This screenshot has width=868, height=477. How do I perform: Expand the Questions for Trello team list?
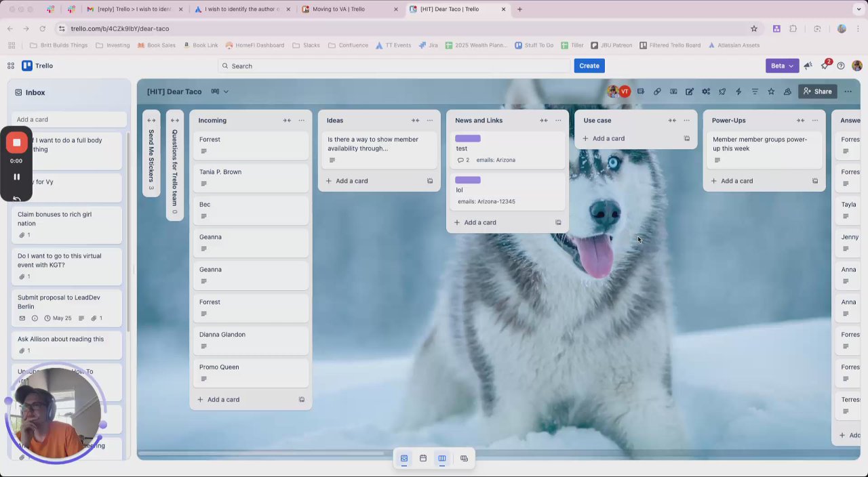(x=175, y=121)
